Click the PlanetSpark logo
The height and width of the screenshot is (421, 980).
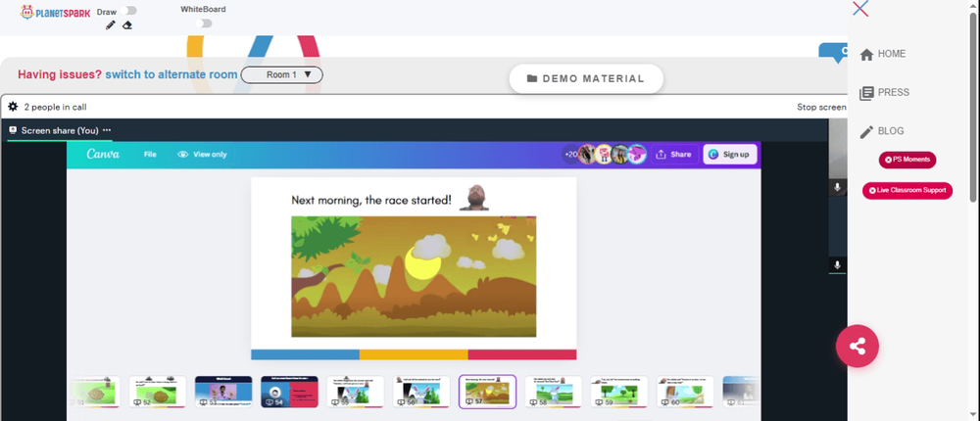55,12
